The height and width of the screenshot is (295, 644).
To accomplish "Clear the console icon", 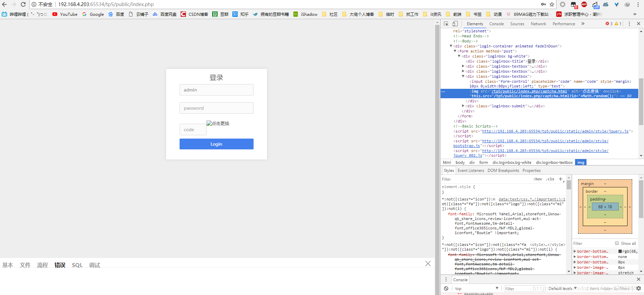I will coord(446,289).
